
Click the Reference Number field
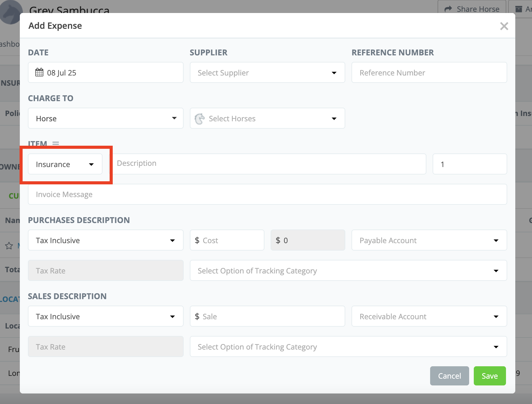(x=429, y=73)
